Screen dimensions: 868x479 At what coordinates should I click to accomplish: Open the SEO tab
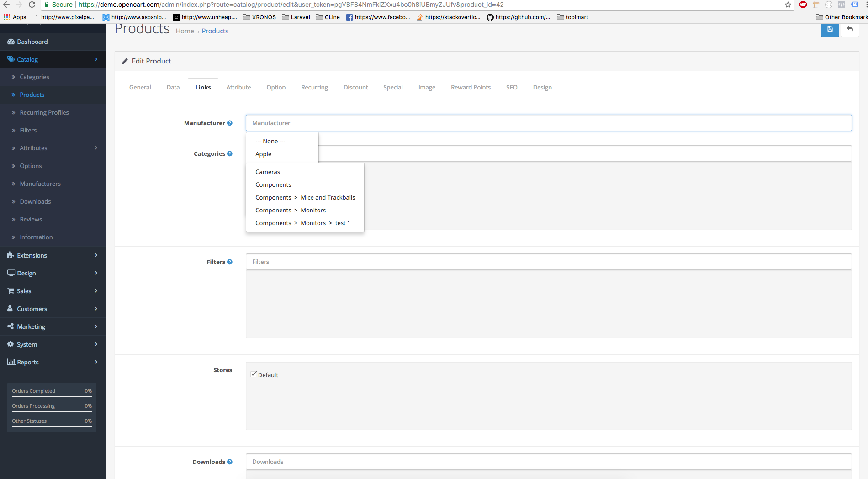tap(512, 87)
